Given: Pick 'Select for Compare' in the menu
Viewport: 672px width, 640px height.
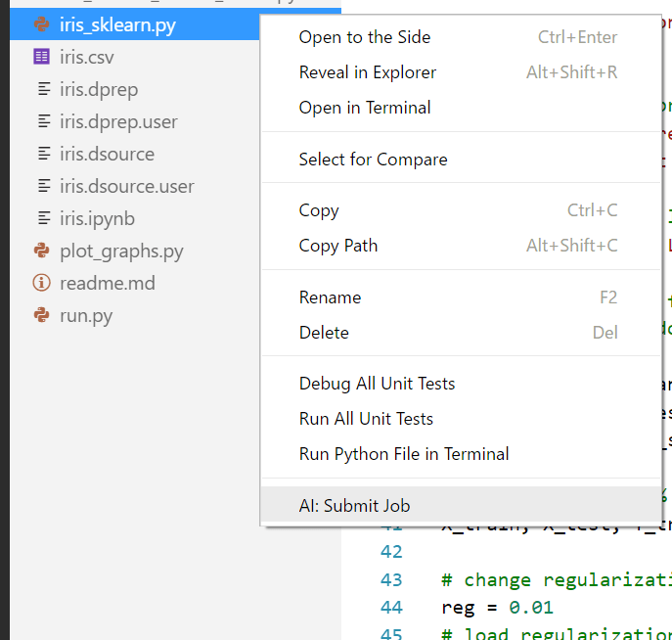Looking at the screenshot, I should [373, 160].
